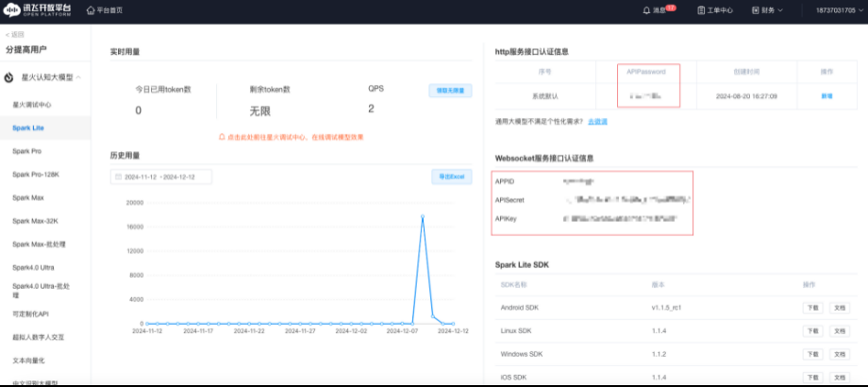The width and height of the screenshot is (868, 387).
Task: Click the 新增 link in the 系统默认 row
Action: [x=826, y=95]
